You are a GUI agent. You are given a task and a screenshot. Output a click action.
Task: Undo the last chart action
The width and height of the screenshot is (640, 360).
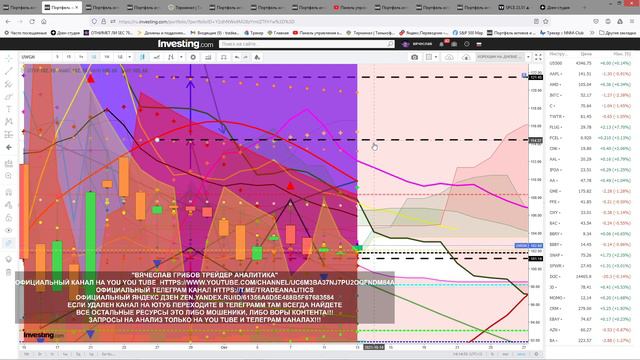(237, 57)
